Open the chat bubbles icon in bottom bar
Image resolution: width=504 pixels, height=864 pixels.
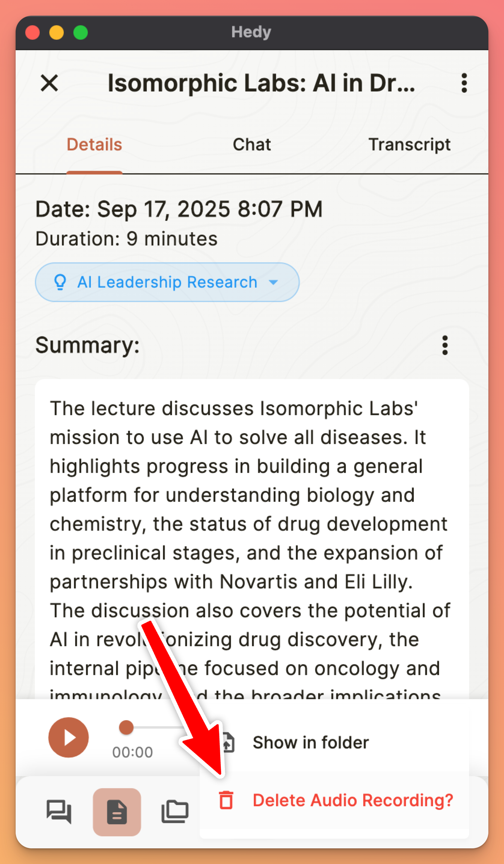(59, 812)
